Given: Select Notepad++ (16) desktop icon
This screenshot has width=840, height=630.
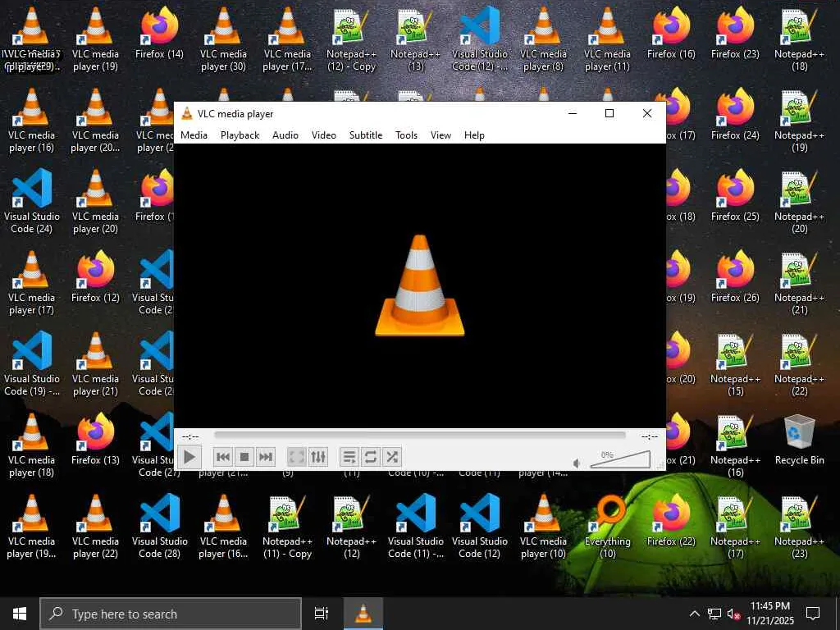Looking at the screenshot, I should [735, 445].
